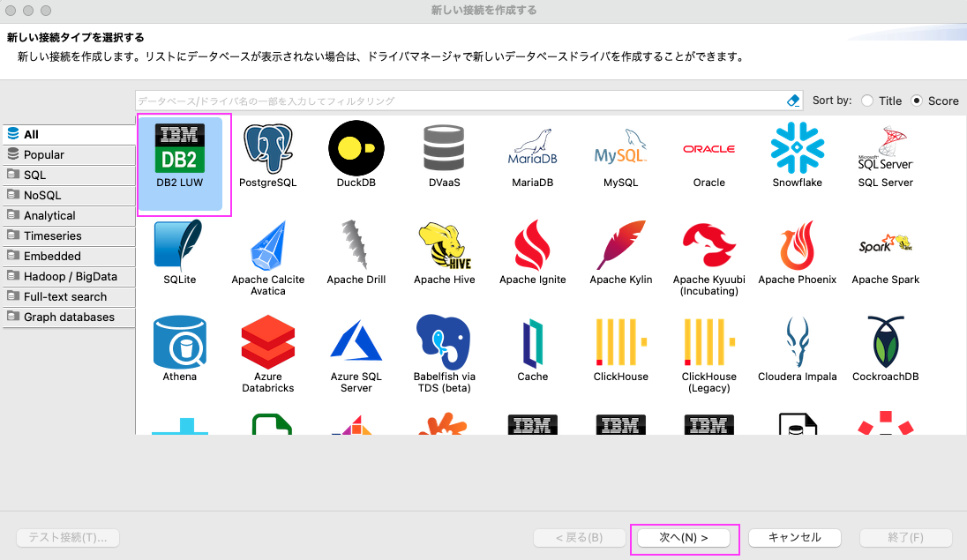The width and height of the screenshot is (967, 560).
Task: Pick the Apache Drill icon
Action: 356,245
